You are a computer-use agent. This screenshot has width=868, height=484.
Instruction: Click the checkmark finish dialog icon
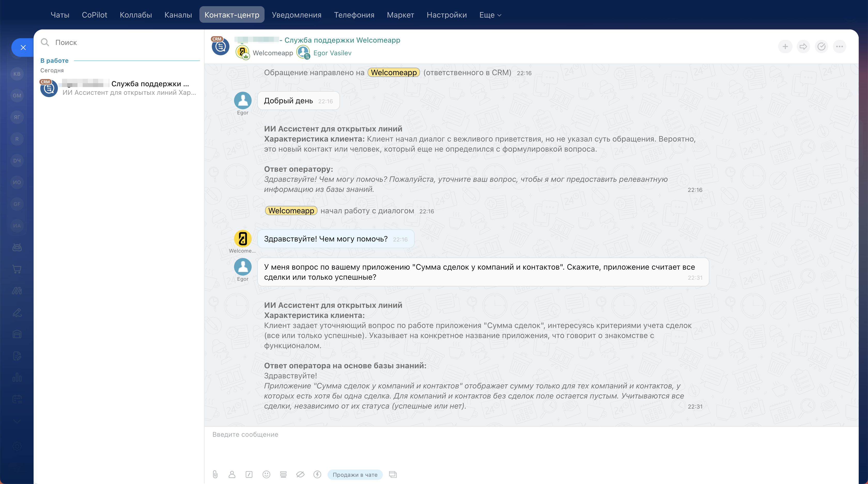point(822,46)
